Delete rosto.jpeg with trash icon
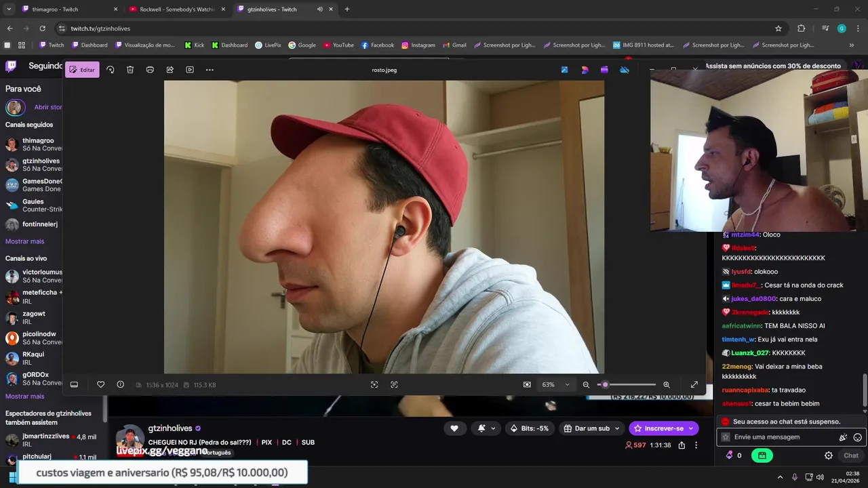 130,70
